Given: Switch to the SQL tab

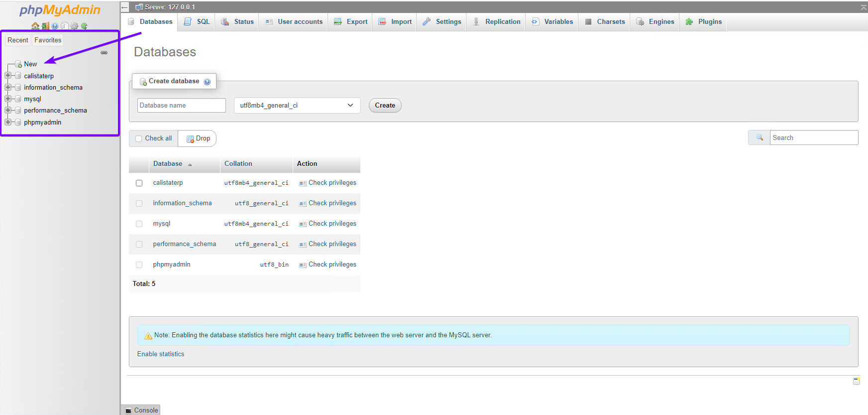Looking at the screenshot, I should (197, 21).
